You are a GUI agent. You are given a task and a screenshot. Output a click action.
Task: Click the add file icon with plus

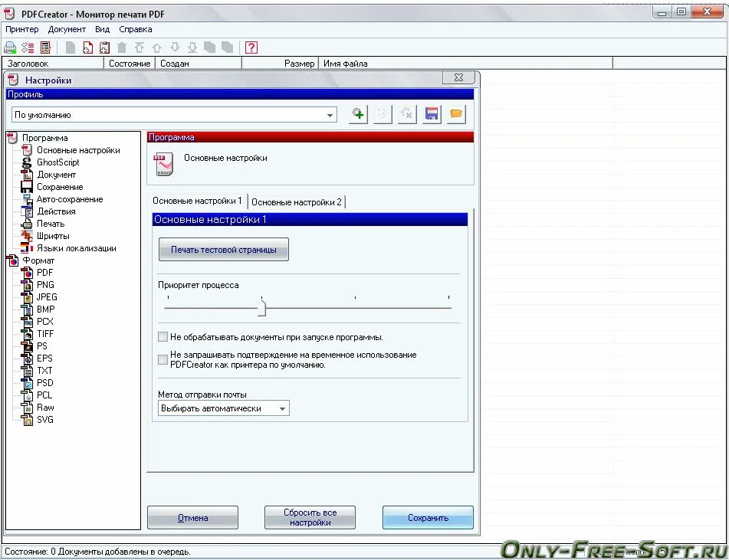coord(87,47)
